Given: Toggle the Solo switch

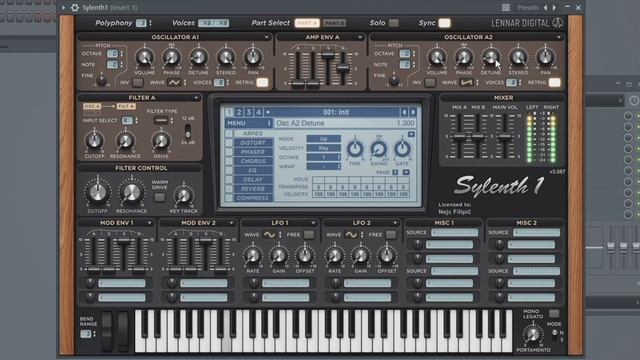Looking at the screenshot, I should (x=394, y=23).
